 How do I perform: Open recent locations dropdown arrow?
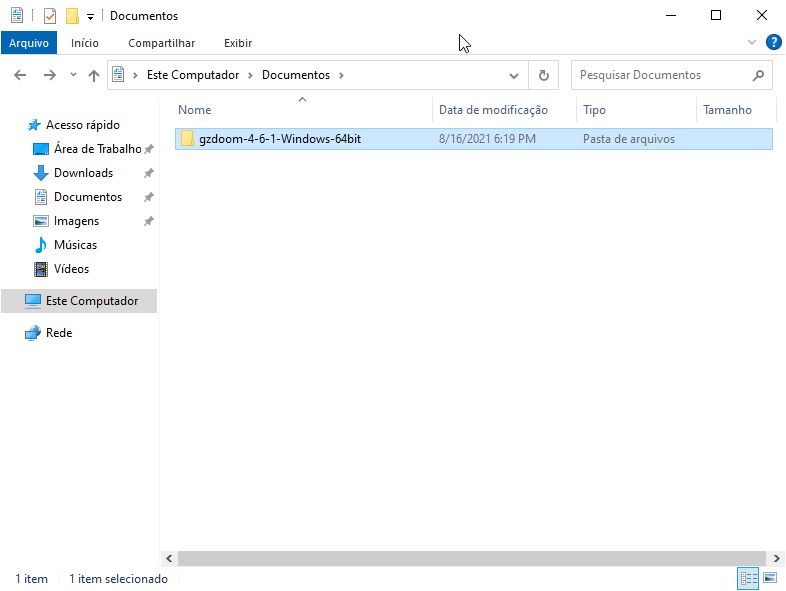(73, 75)
